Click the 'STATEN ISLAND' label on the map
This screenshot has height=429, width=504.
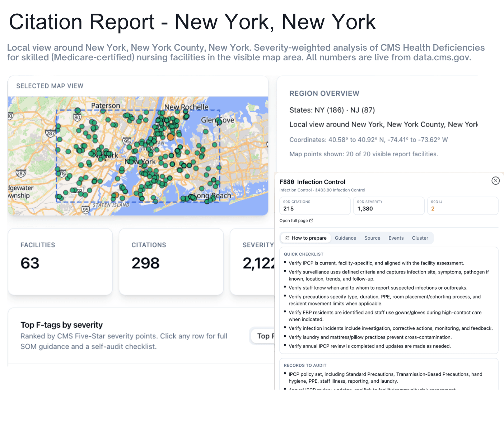pyautogui.click(x=111, y=205)
